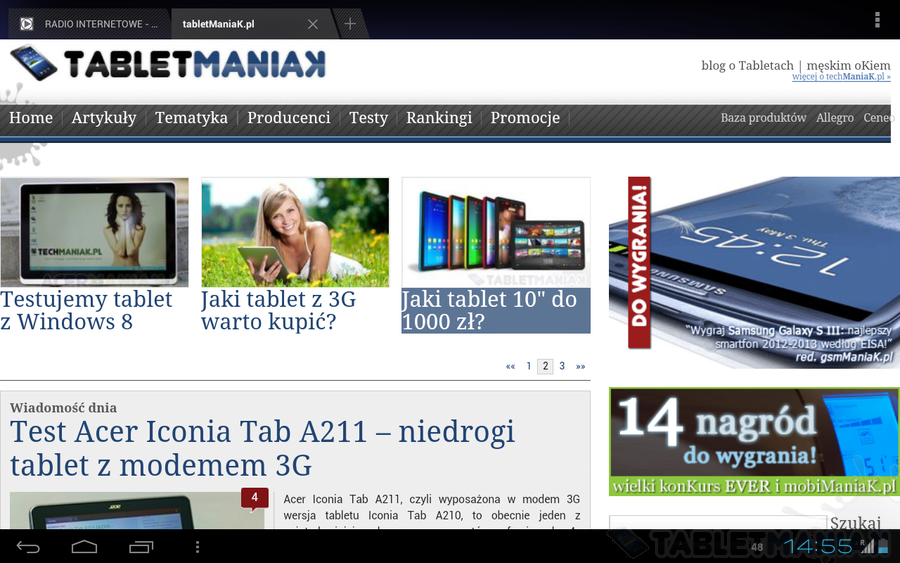
Task: Open Baza produktów link
Action: pyautogui.click(x=763, y=118)
